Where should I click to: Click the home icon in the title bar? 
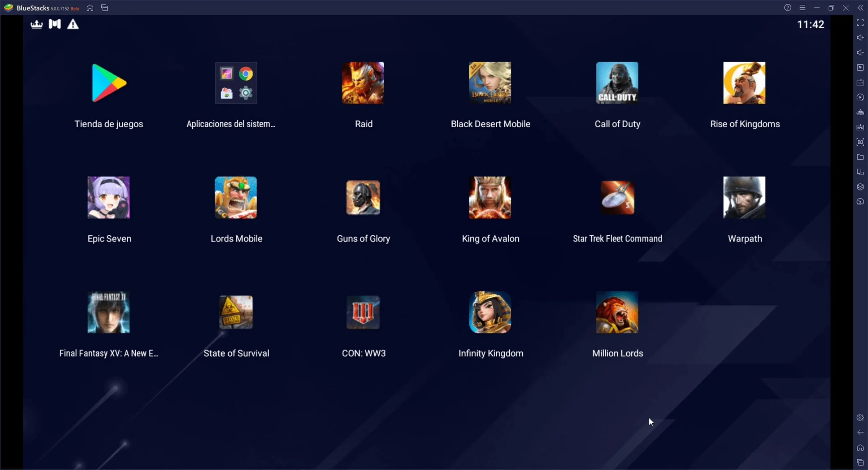(x=90, y=8)
